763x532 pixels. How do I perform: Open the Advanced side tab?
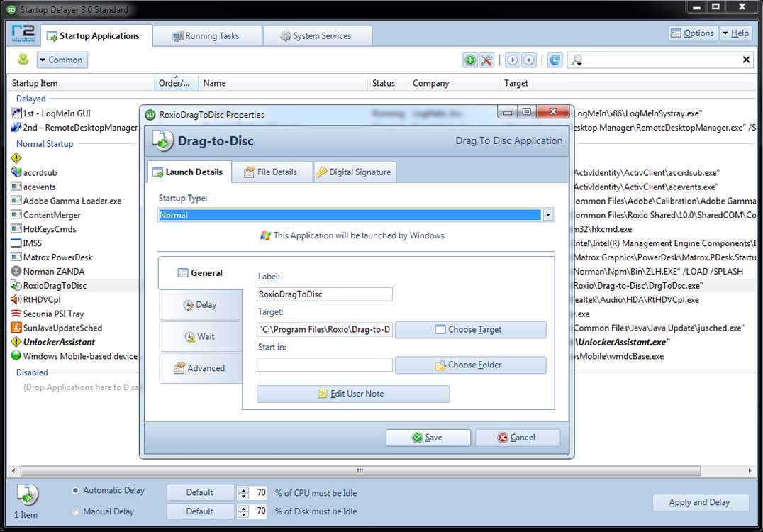[x=201, y=368]
